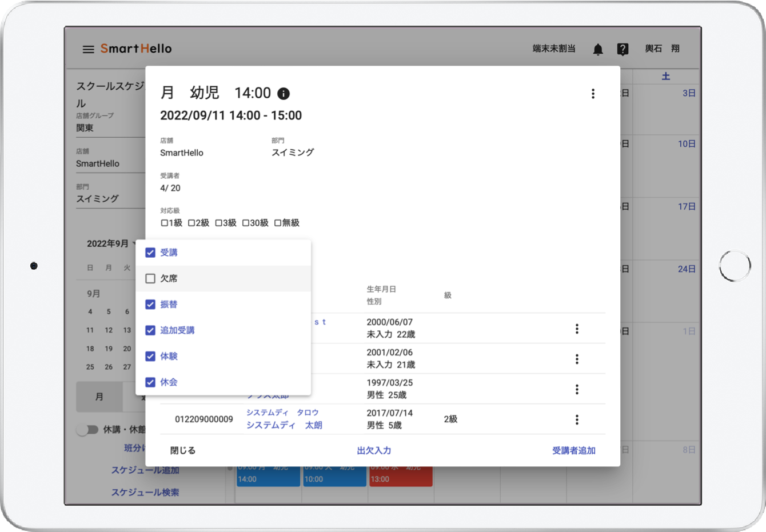
Task: Open the システムディ 太朗 attendee link
Action: 284,425
